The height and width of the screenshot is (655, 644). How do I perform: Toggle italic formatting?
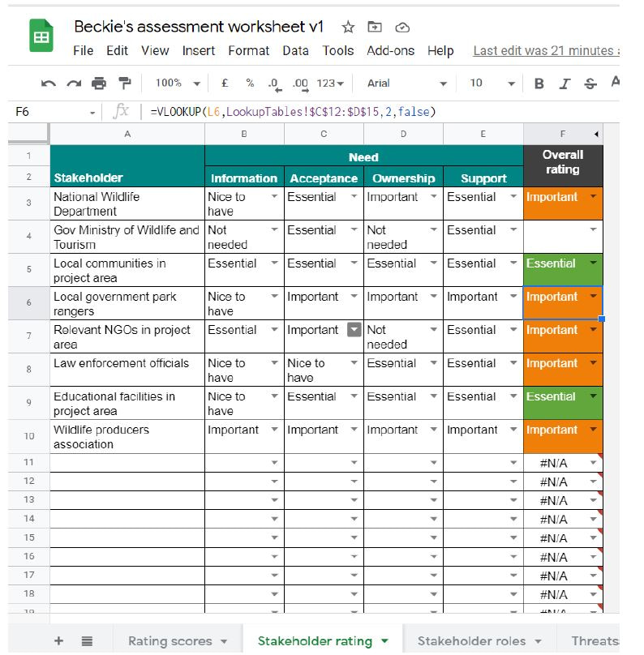[565, 83]
